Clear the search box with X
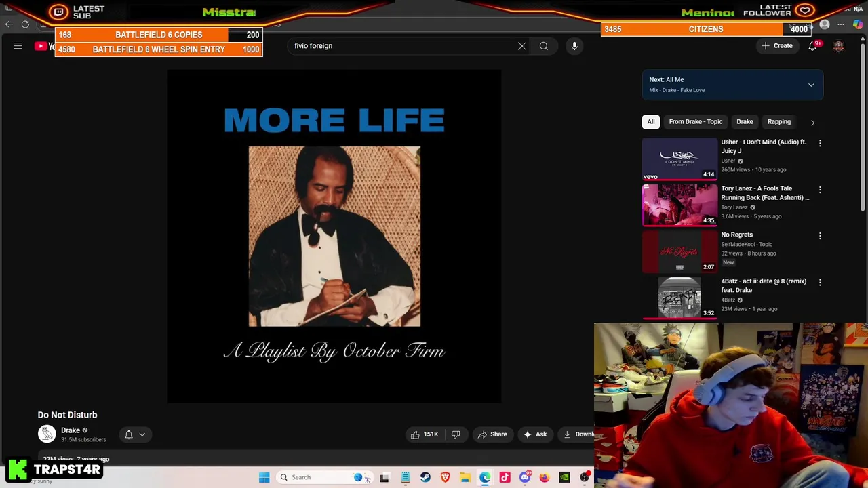This screenshot has height=488, width=868. pyautogui.click(x=522, y=46)
